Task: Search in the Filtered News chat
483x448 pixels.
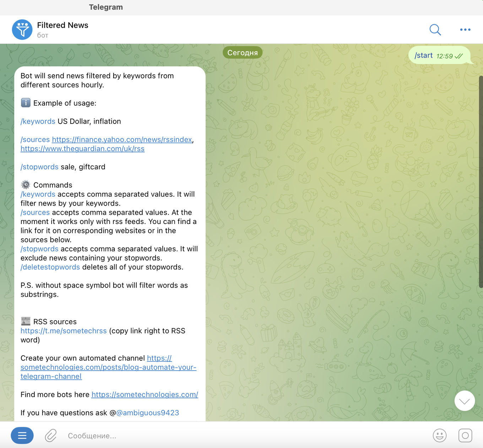Action: pyautogui.click(x=435, y=30)
